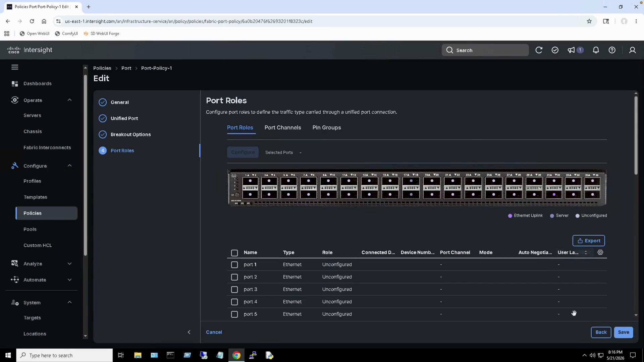
Task: Open the Windows Start menu
Action: pos(8,355)
